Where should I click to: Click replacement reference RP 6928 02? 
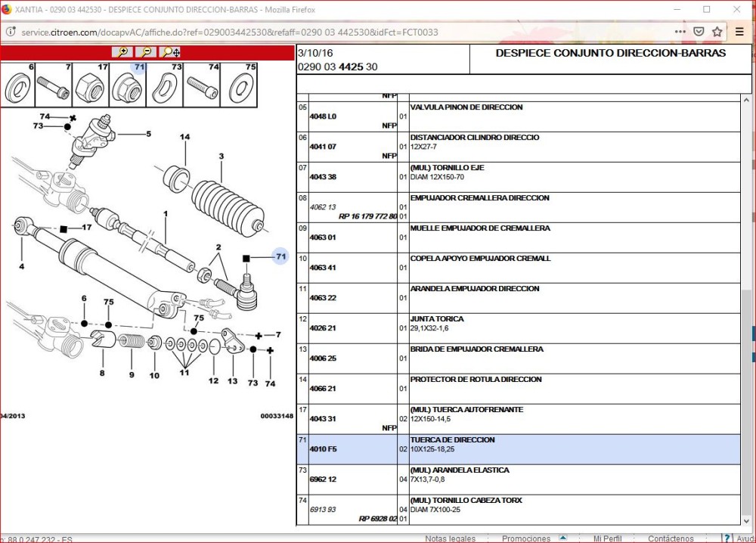[378, 518]
